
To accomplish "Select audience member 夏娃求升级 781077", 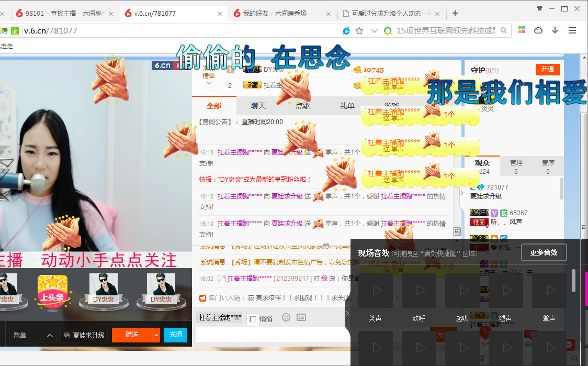I will point(514,192).
